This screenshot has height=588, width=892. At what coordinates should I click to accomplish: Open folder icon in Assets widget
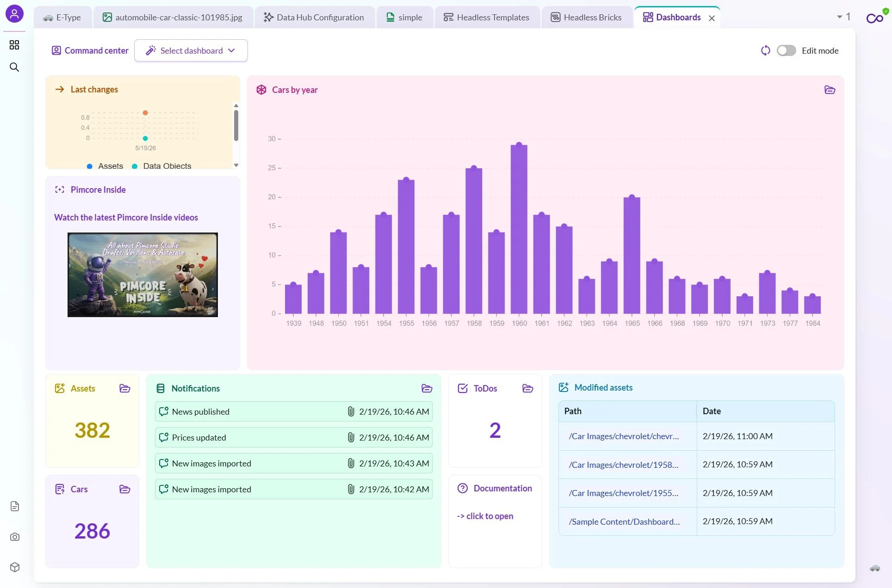[x=125, y=388]
